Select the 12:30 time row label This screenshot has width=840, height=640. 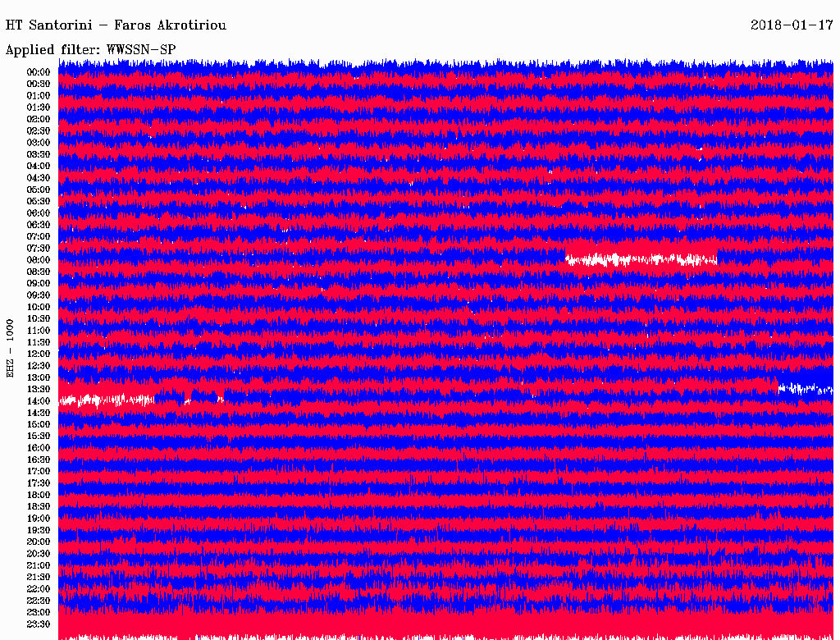[39, 366]
